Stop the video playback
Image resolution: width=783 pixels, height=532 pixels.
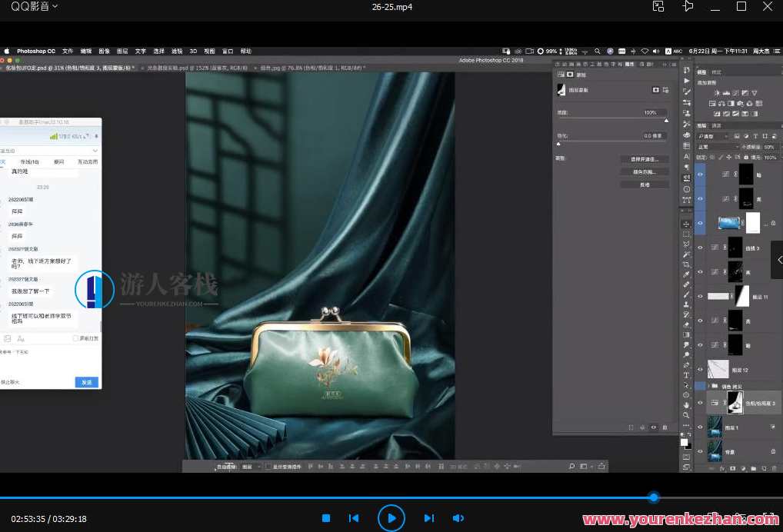[x=326, y=519]
